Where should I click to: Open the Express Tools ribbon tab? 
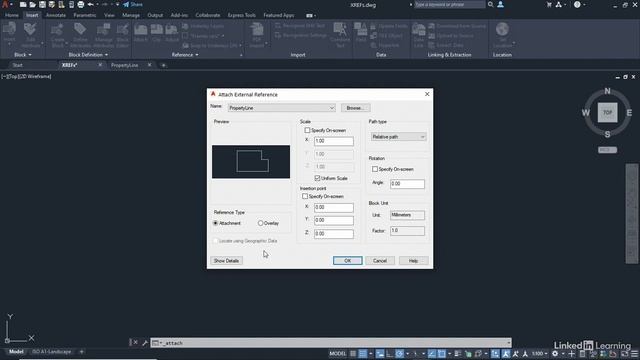pyautogui.click(x=242, y=15)
